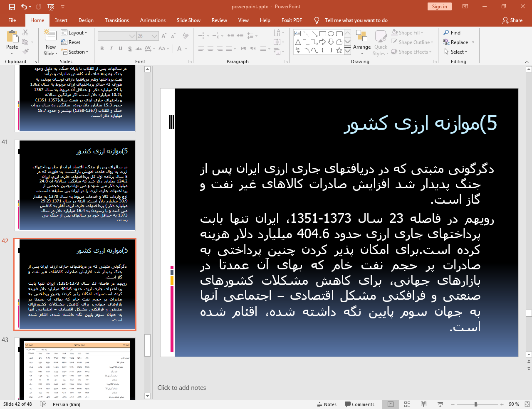Align text to the right
Image resolution: width=532 pixels, height=409 pixels.
[x=220, y=49]
